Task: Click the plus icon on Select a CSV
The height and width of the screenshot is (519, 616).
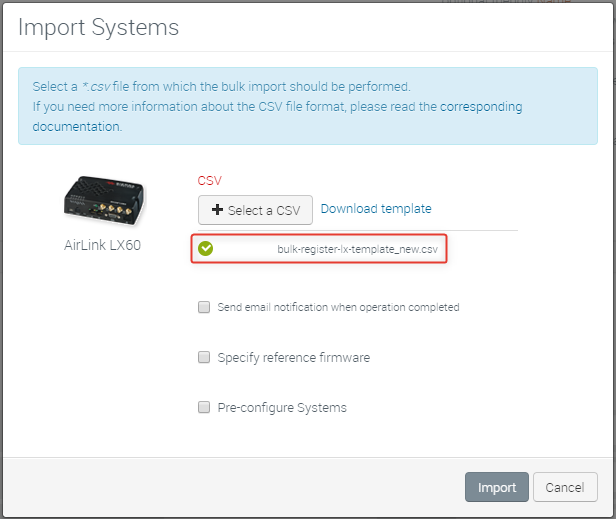Action: [217, 210]
